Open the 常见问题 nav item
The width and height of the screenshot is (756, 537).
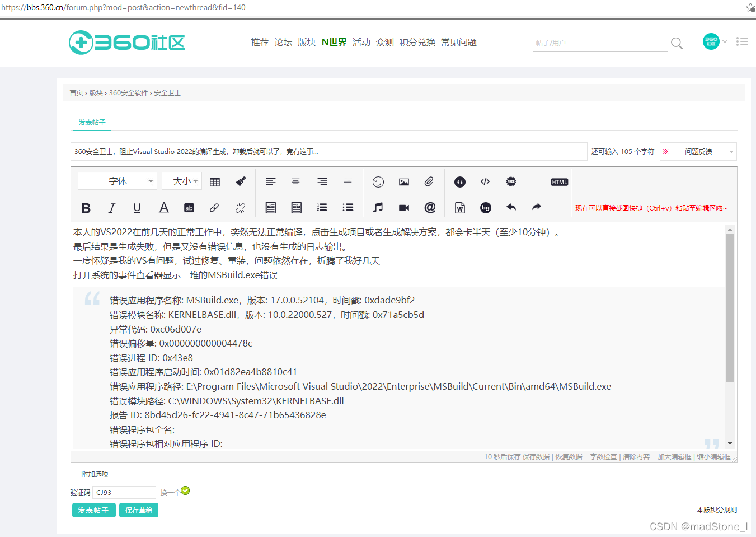[x=459, y=42]
